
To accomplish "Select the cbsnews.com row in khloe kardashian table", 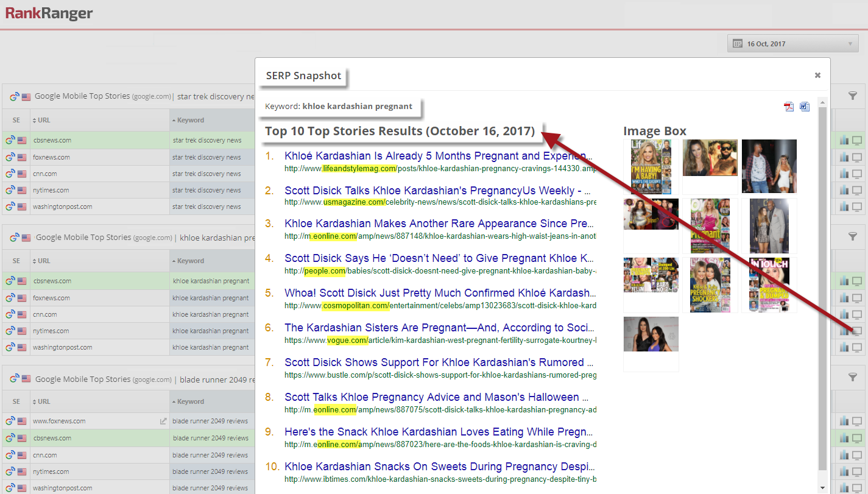I will pyautogui.click(x=52, y=281).
